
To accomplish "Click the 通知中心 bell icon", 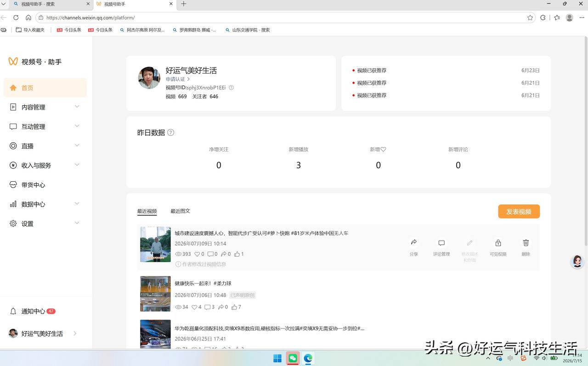I will pyautogui.click(x=13, y=311).
